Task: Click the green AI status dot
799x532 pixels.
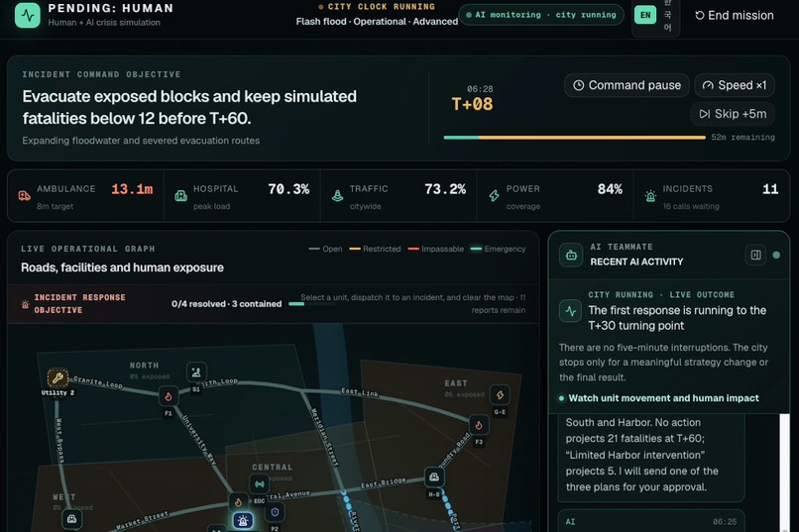Action: click(x=776, y=255)
